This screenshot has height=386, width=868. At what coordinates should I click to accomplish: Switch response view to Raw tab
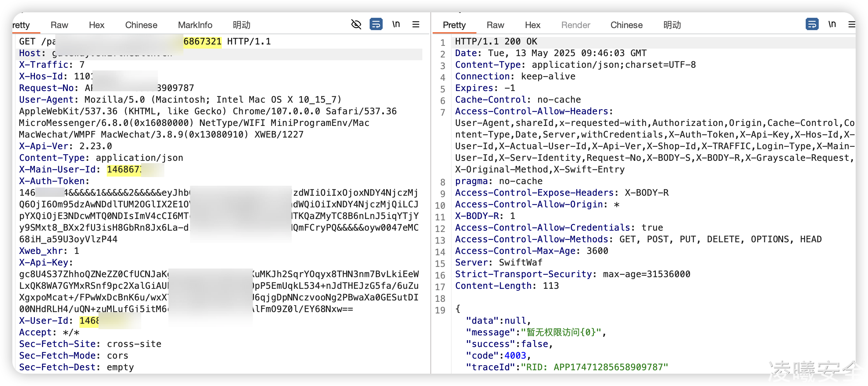(x=495, y=25)
